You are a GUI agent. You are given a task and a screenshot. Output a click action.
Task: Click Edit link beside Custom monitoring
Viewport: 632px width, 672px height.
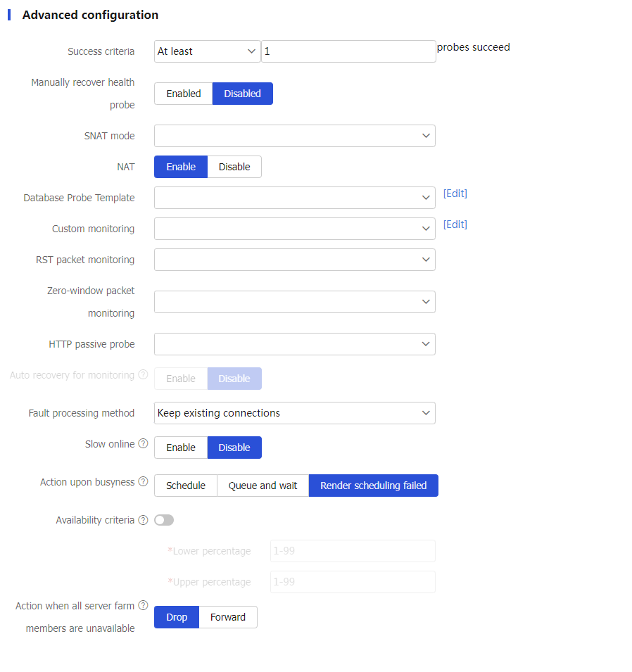coord(455,224)
